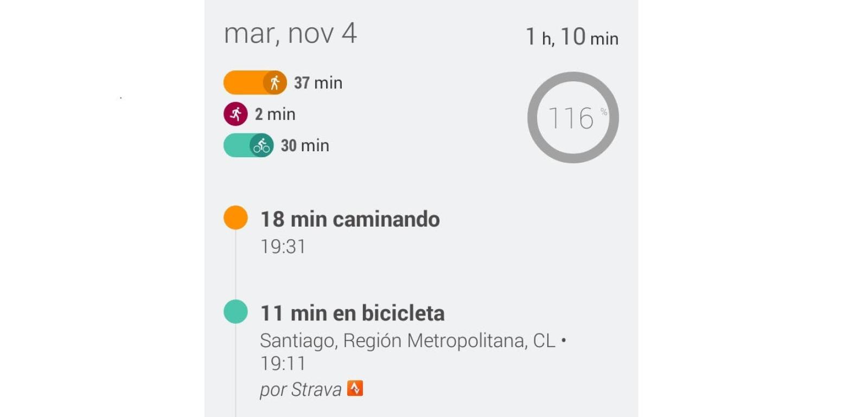Click the walking figure icon

(x=275, y=83)
